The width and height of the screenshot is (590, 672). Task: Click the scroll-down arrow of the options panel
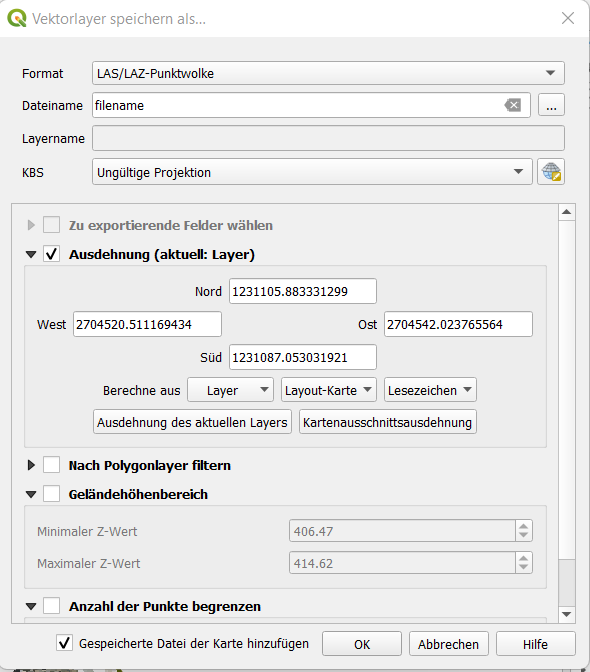tap(566, 615)
